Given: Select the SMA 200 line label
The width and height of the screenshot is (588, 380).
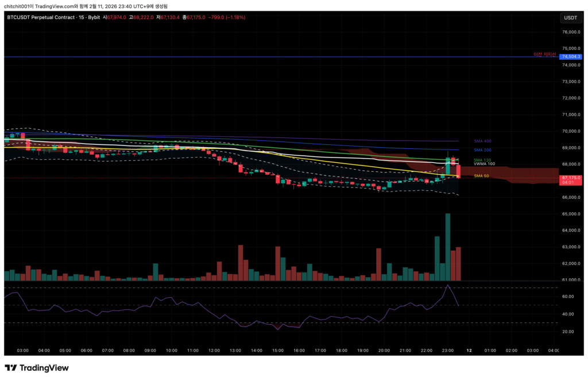Looking at the screenshot, I should (482, 150).
